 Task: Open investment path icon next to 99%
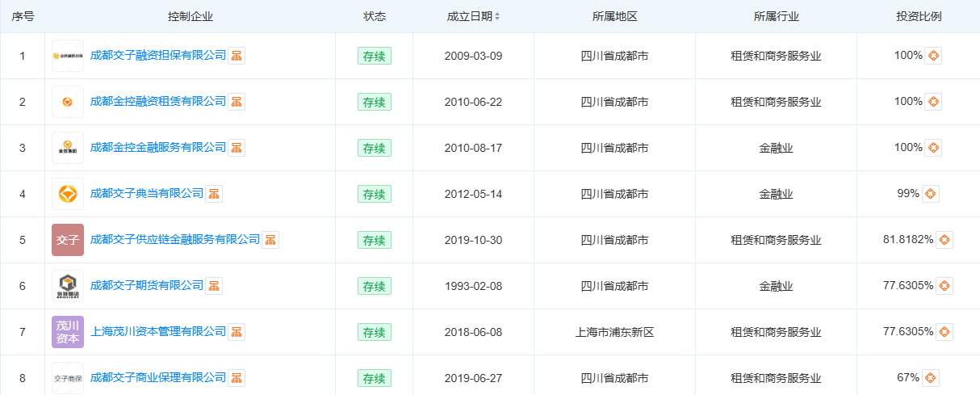(931, 194)
